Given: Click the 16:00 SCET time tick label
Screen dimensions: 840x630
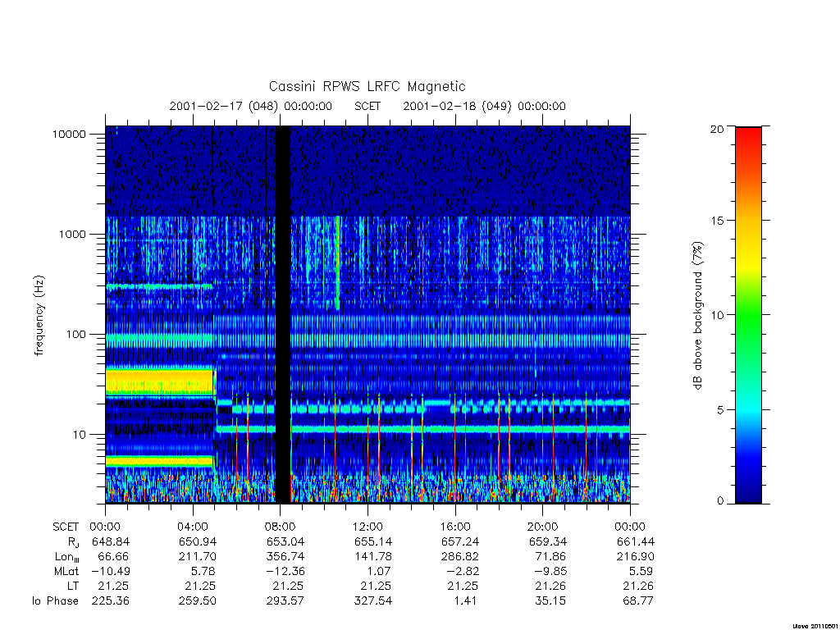Looking at the screenshot, I should 455,527.
